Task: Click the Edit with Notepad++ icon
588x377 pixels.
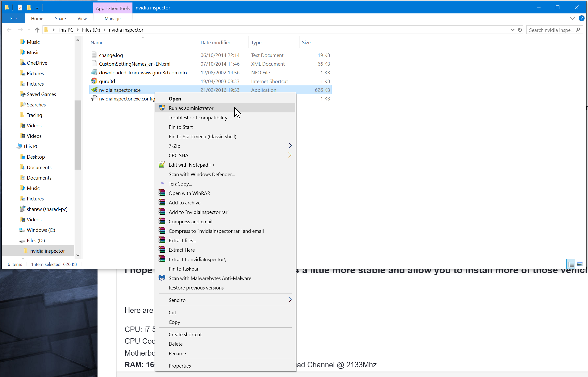Action: [x=162, y=165]
